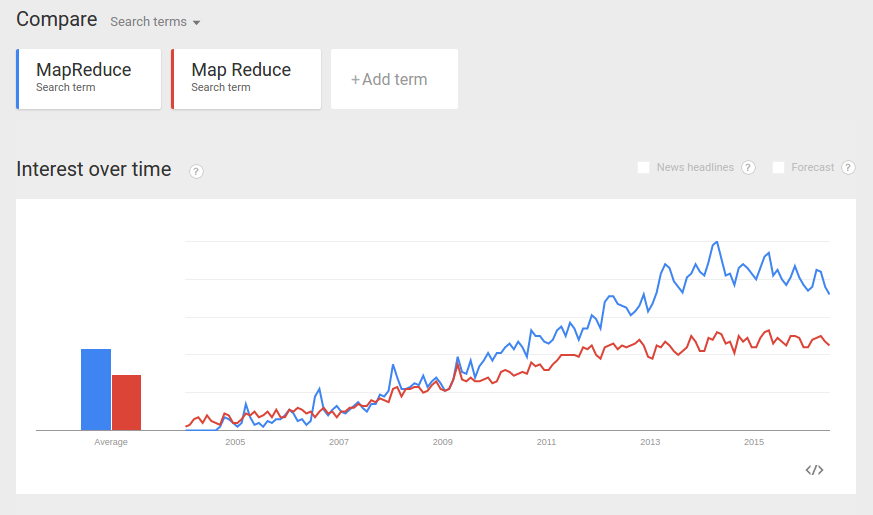Select the red Map Reduce term card
The width and height of the screenshot is (873, 515).
(246, 78)
